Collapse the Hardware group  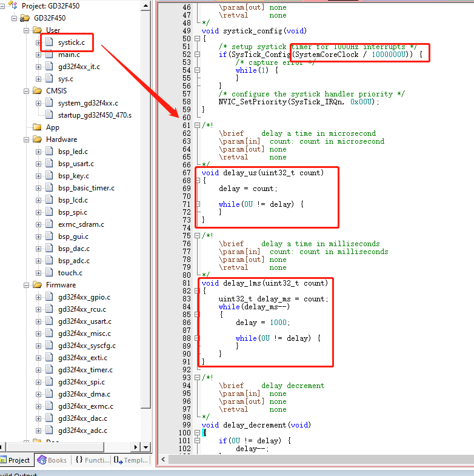click(27, 139)
